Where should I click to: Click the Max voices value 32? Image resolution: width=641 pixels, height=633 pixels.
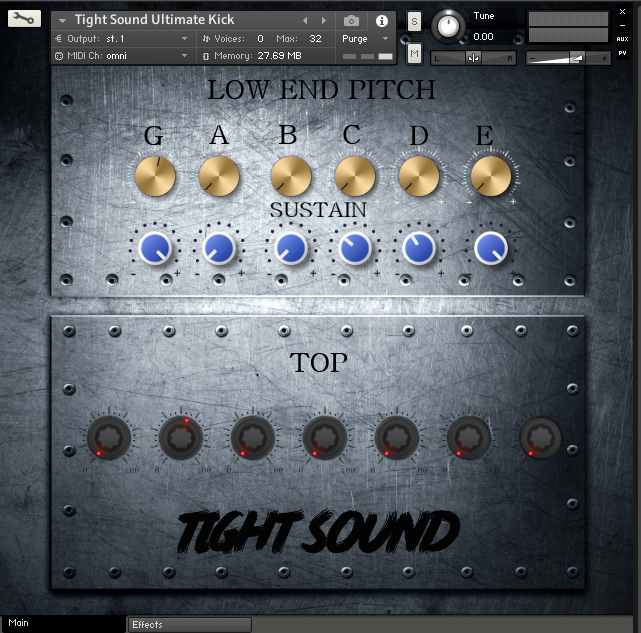coord(315,38)
